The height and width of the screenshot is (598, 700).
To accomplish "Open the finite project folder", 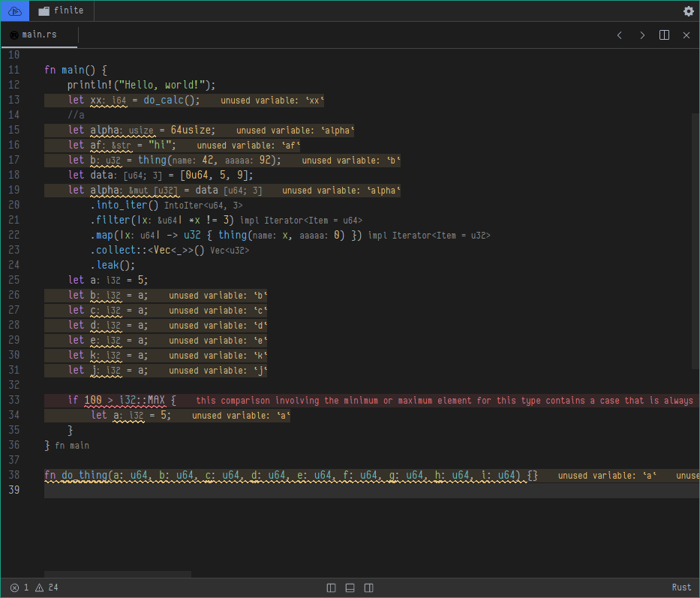I will pos(62,11).
